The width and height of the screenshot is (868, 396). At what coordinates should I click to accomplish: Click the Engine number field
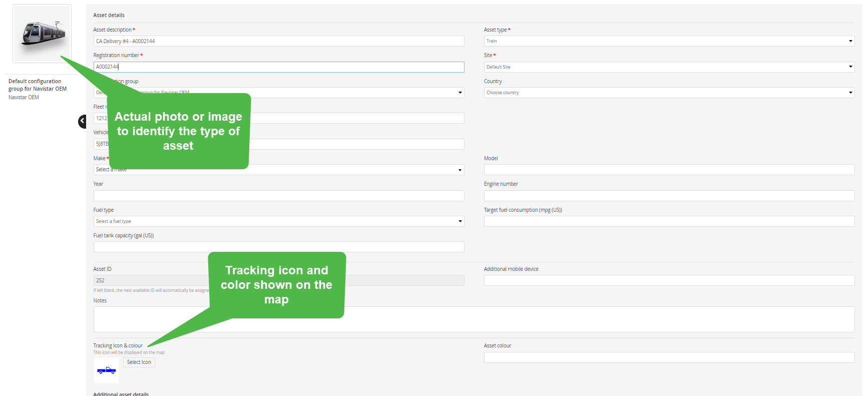[x=669, y=196]
